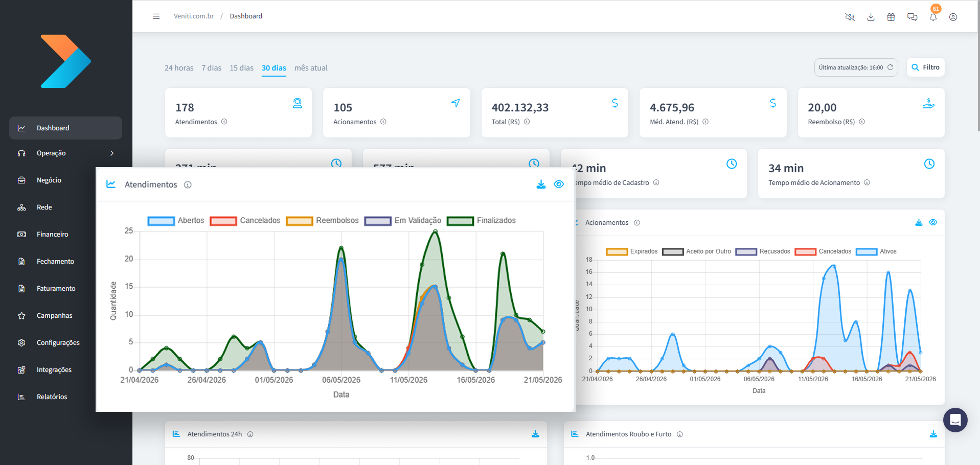Click info icon next to Atendimentos card label
The width and height of the screenshot is (980, 465).
point(224,122)
